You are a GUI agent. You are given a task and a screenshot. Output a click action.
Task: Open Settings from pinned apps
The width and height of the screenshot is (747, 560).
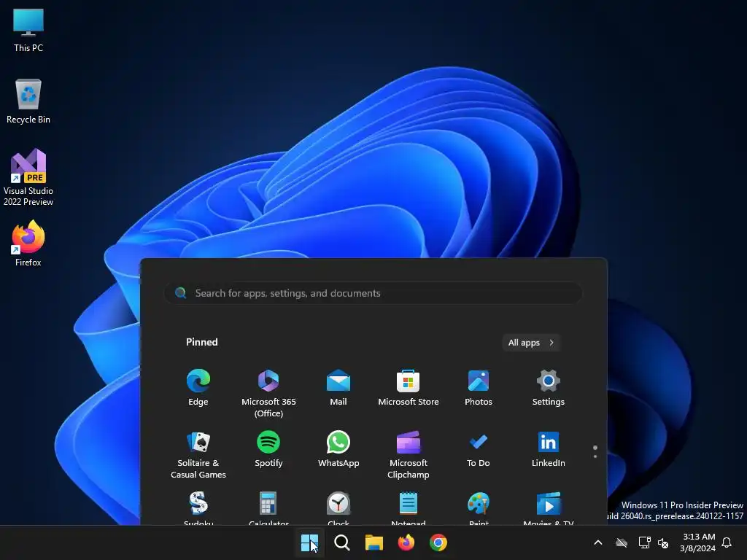(x=549, y=387)
